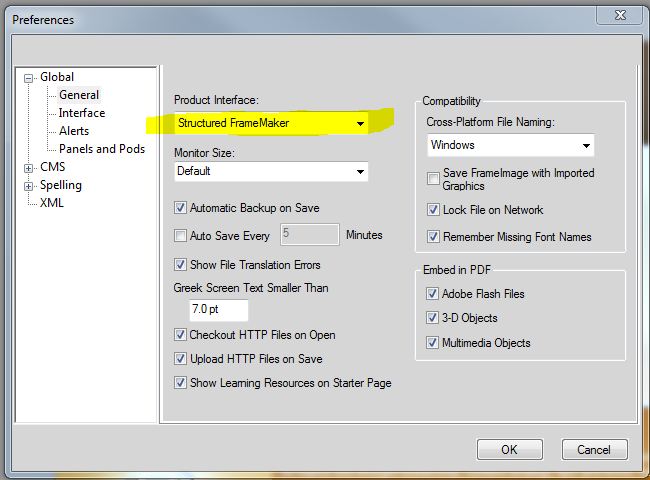This screenshot has width=650, height=480.
Task: Click the OK button
Action: click(510, 450)
